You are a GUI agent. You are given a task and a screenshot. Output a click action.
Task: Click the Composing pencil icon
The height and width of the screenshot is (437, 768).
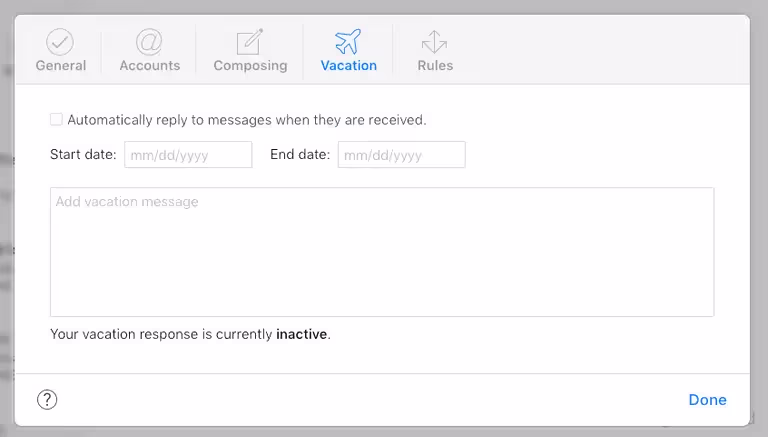click(x=249, y=42)
